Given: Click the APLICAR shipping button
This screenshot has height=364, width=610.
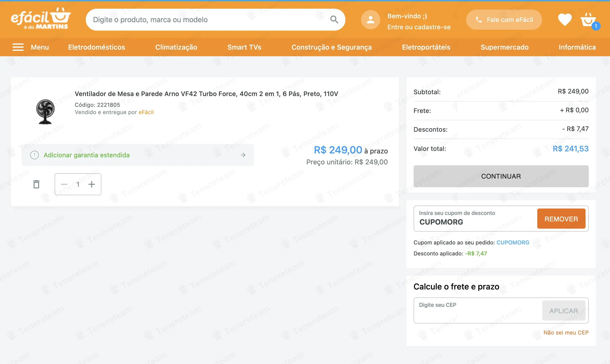Looking at the screenshot, I should tap(564, 310).
